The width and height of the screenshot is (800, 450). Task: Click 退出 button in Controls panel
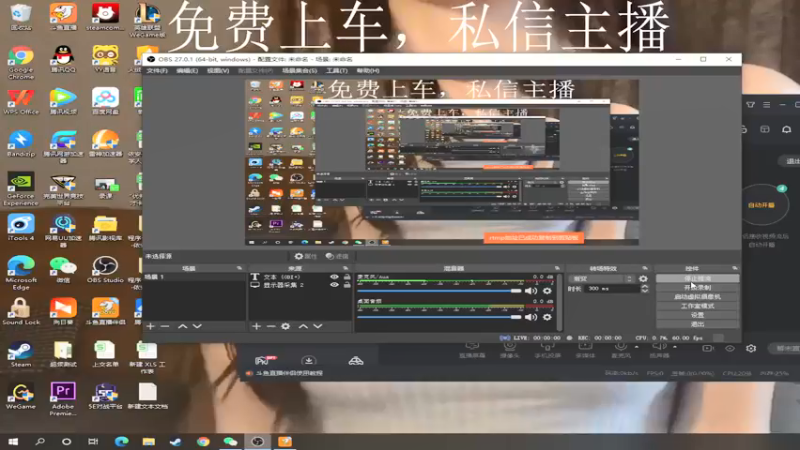tap(697, 324)
